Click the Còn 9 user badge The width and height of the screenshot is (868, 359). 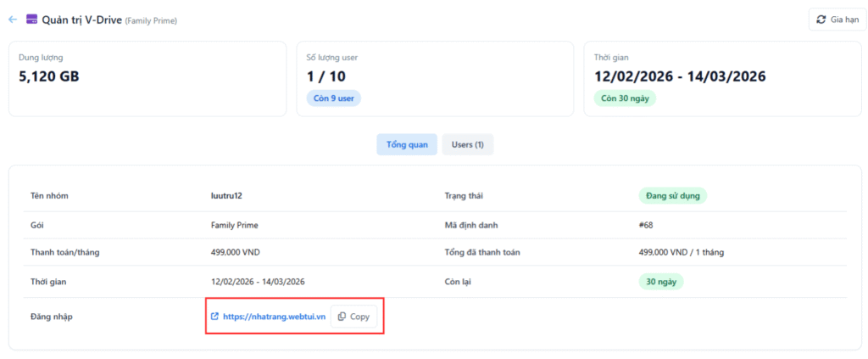[334, 98]
